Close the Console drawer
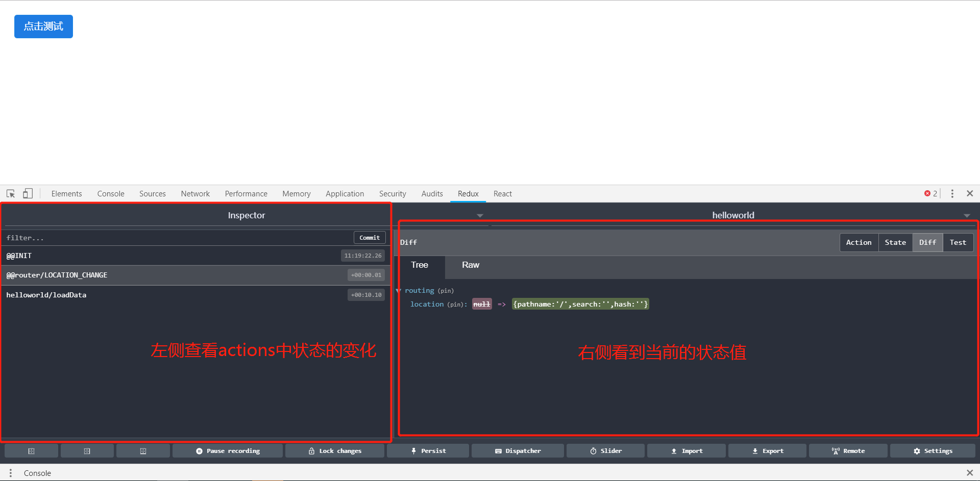980x481 pixels. coord(970,473)
